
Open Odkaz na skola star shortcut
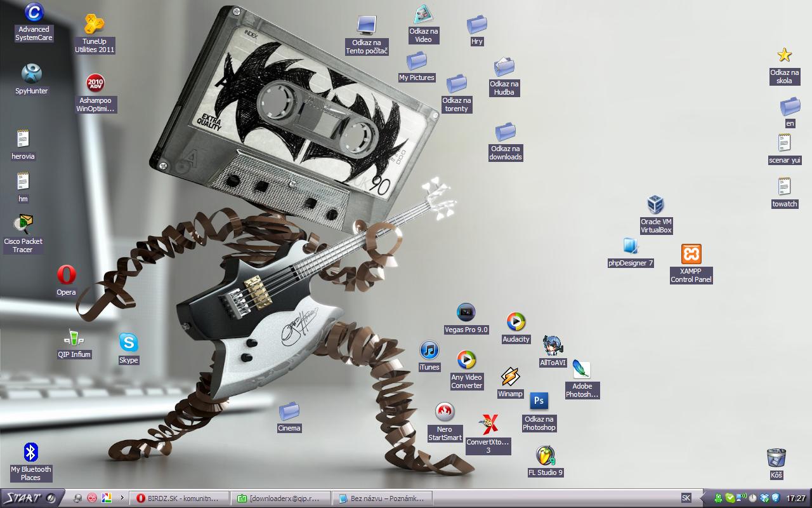tap(785, 65)
